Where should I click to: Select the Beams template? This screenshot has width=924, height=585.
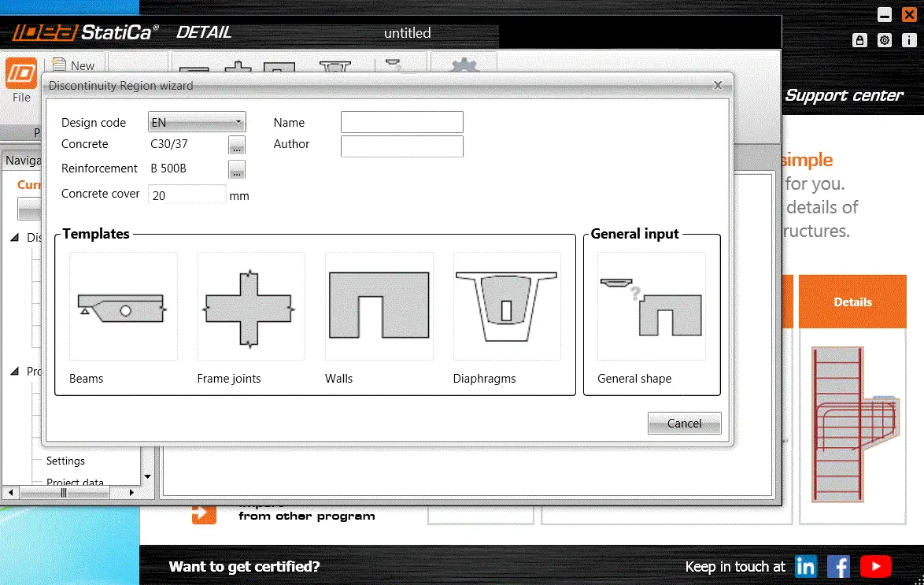tap(123, 306)
